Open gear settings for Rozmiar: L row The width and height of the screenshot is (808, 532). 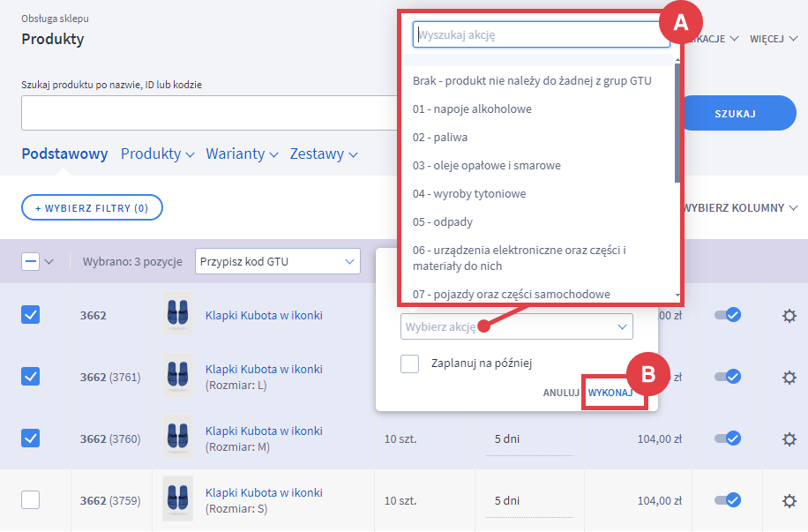pyautogui.click(x=789, y=377)
